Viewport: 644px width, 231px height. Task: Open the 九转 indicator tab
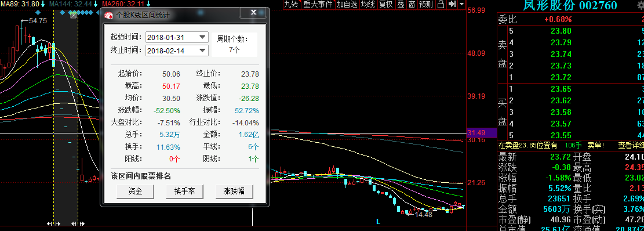[292, 5]
